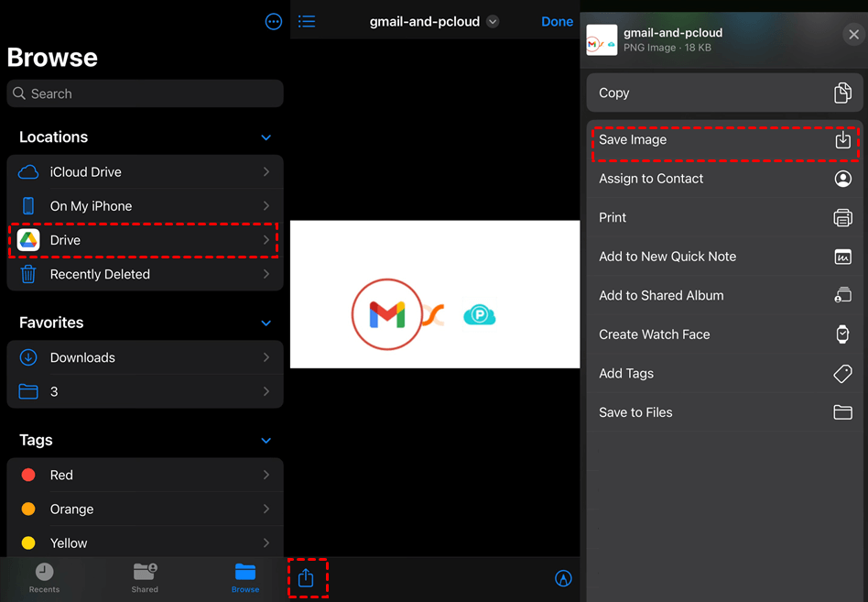The image size is (868, 602).
Task: Open the ellipsis more options menu in Browse
Action: pyautogui.click(x=274, y=22)
